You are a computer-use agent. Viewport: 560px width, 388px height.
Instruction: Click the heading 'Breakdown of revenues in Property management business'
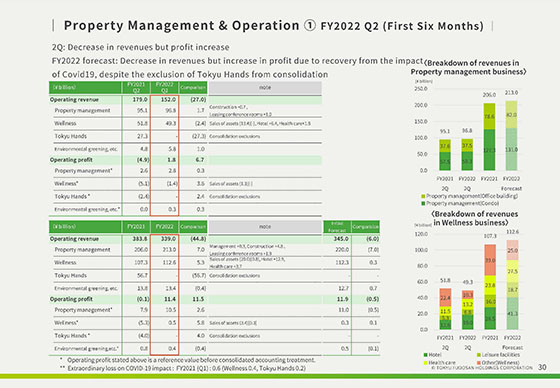coord(468,67)
